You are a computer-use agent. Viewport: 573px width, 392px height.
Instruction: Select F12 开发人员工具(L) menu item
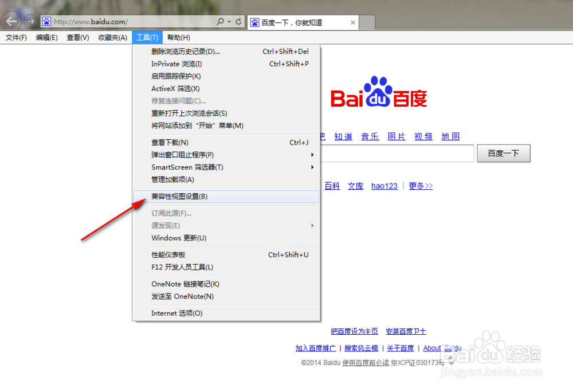pyautogui.click(x=226, y=268)
